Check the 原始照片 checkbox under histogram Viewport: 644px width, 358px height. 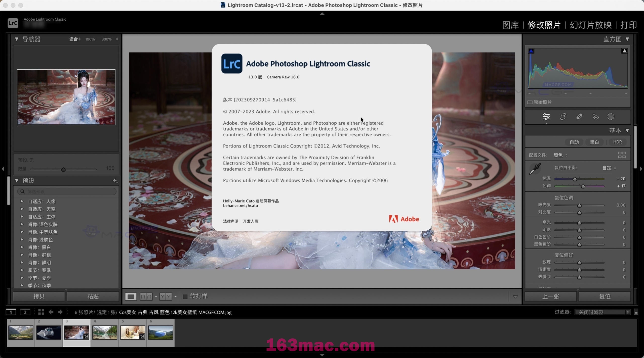530,102
